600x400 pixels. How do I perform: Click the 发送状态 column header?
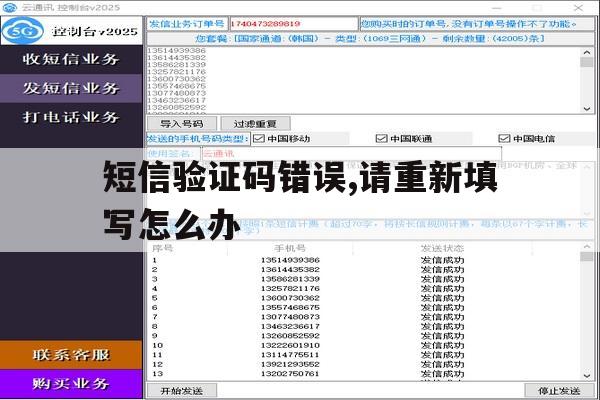442,248
